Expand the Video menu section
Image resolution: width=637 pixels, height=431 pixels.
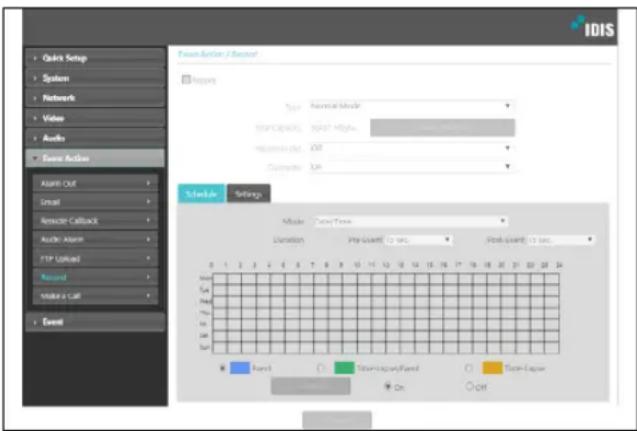95,118
